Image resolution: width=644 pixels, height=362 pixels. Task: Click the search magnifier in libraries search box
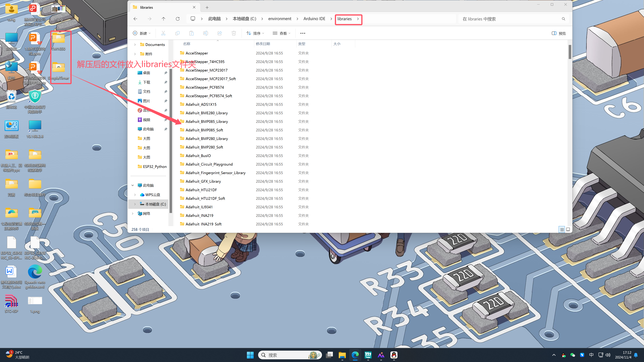coord(563,19)
